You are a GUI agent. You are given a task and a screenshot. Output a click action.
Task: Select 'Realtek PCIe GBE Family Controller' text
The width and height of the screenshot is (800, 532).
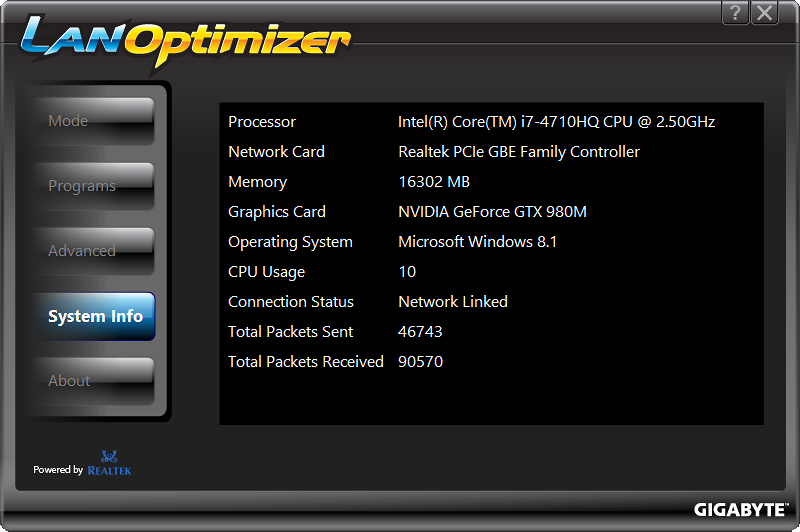pos(519,151)
